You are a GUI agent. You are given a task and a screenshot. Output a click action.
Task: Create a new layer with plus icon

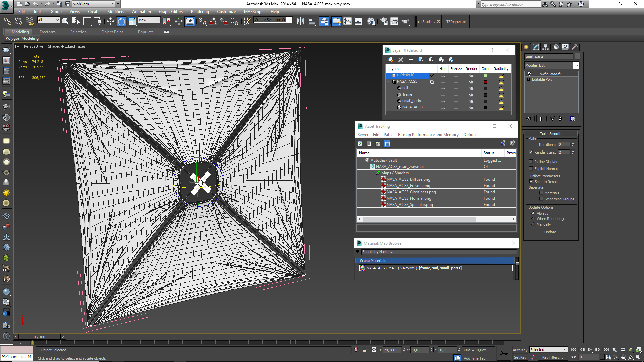click(411, 60)
